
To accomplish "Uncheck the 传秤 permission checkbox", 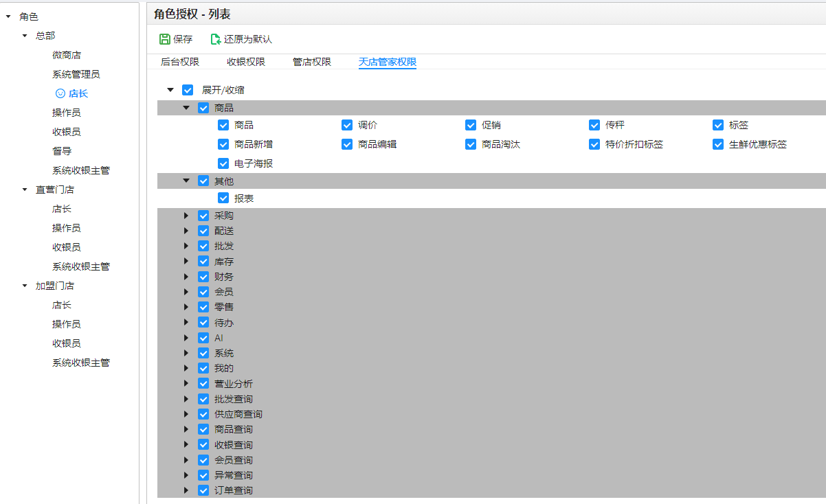I will click(x=594, y=125).
